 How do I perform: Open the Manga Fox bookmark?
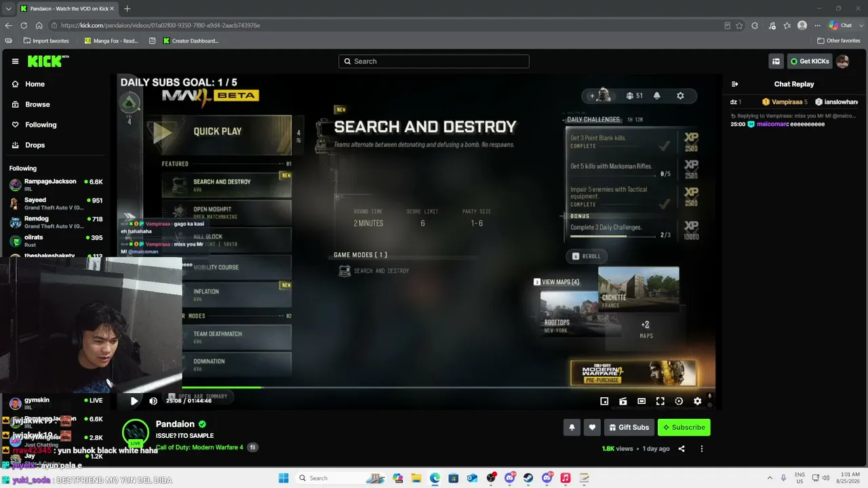point(111,41)
